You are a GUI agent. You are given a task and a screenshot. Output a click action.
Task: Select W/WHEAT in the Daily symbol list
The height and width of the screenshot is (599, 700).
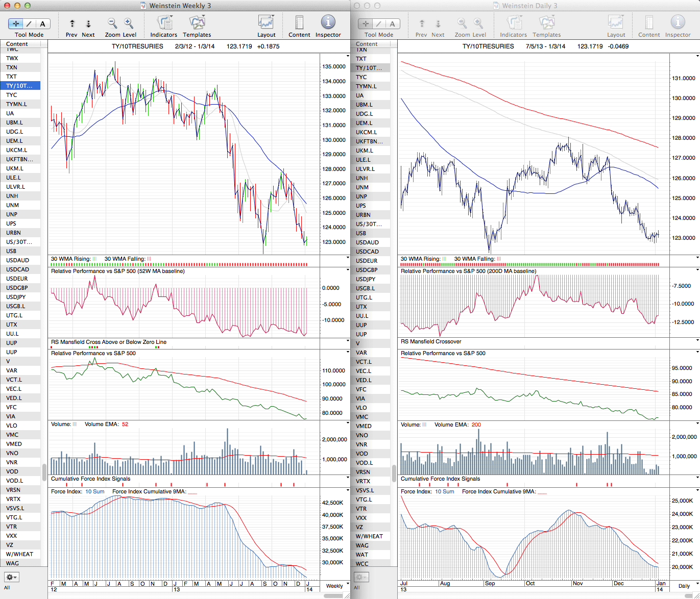[369, 536]
